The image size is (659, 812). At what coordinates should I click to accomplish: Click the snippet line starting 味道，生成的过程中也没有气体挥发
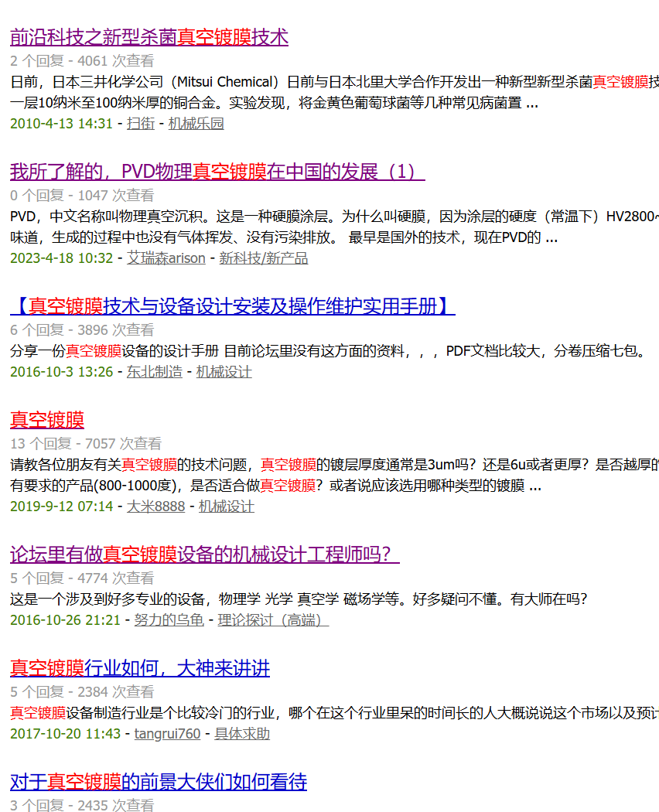(284, 237)
